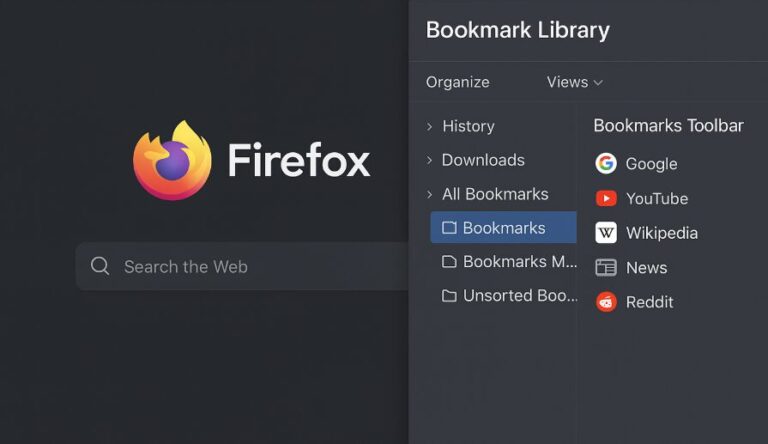Open the Wikipedia bookmark
This screenshot has height=444, width=768.
(647, 233)
